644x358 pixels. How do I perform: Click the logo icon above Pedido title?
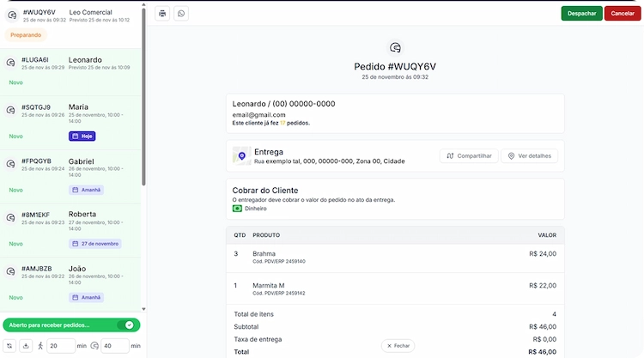pos(395,48)
